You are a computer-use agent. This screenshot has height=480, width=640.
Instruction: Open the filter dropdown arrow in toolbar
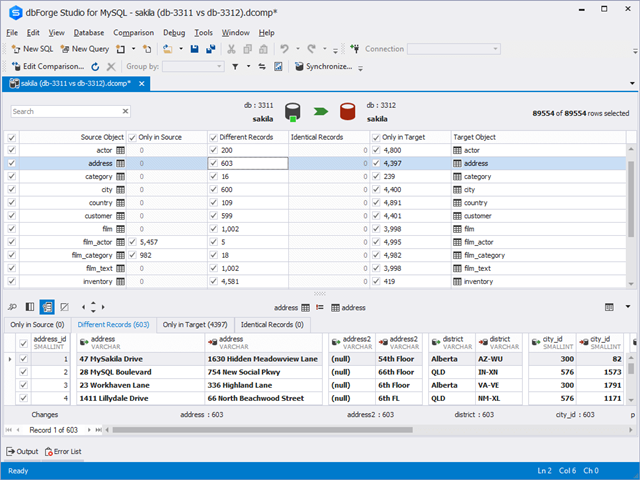pyautogui.click(x=247, y=67)
